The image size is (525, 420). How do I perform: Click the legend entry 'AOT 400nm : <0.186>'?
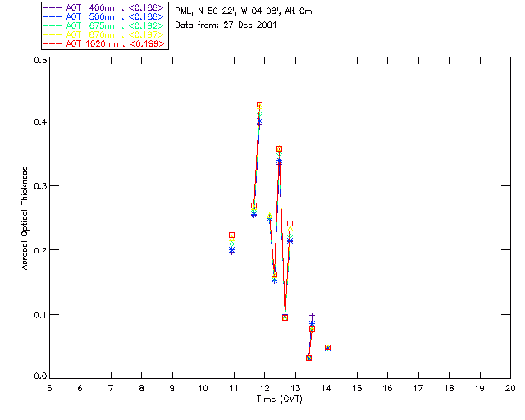[103, 7]
